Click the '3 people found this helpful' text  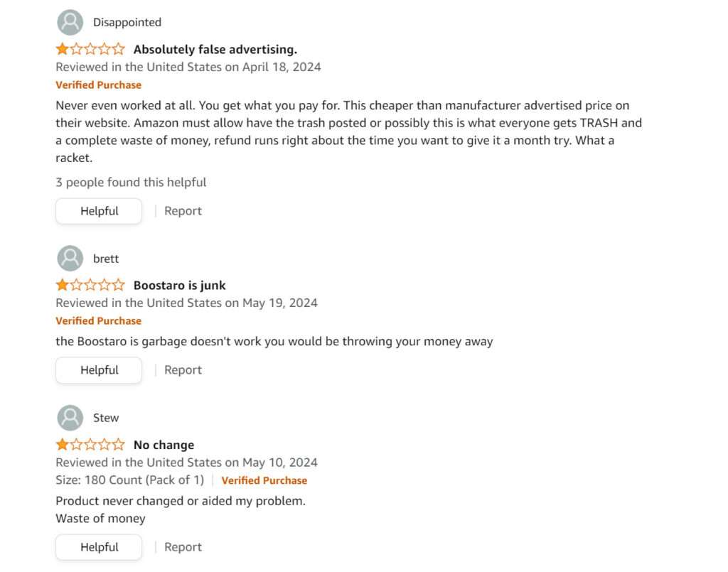pos(131,183)
